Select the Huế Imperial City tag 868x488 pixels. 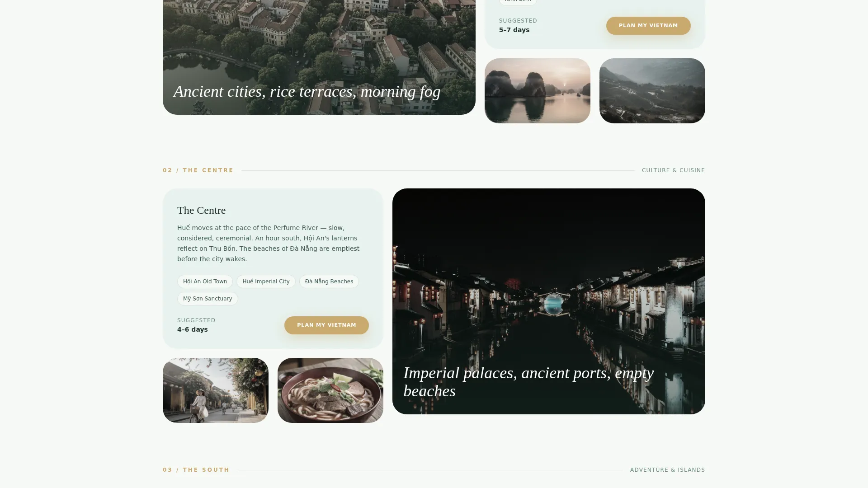pos(266,282)
